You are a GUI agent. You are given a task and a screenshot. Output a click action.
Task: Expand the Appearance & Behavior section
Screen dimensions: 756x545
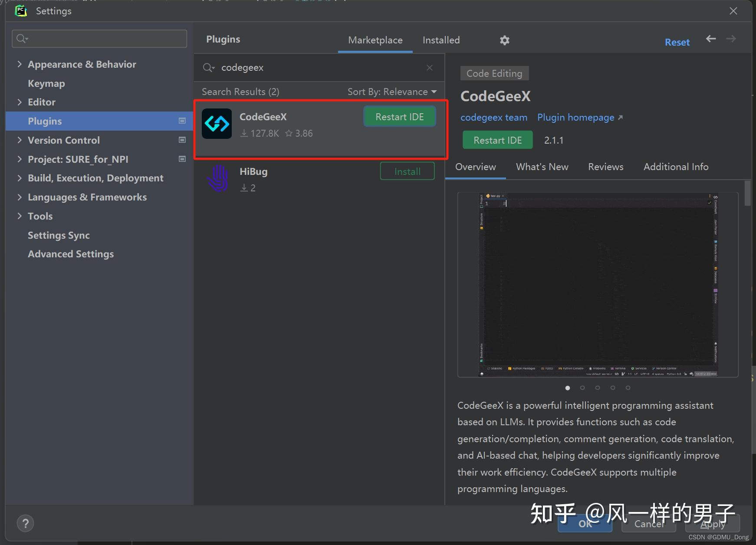20,64
